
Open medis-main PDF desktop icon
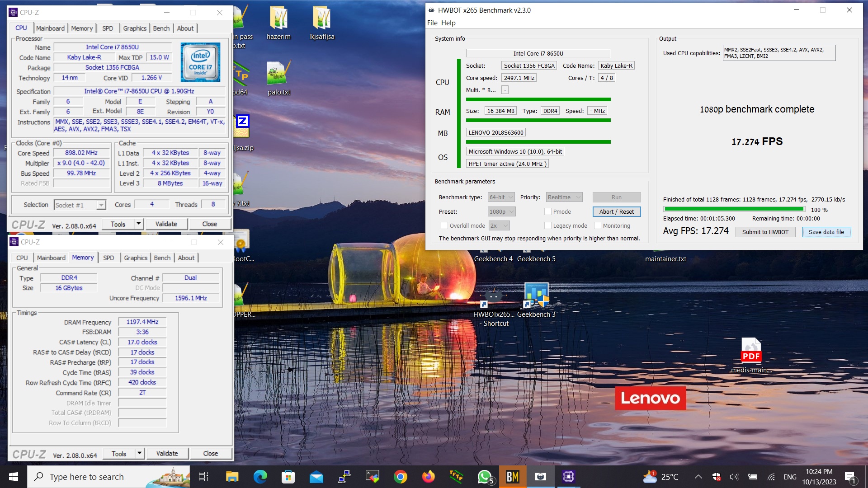751,356
